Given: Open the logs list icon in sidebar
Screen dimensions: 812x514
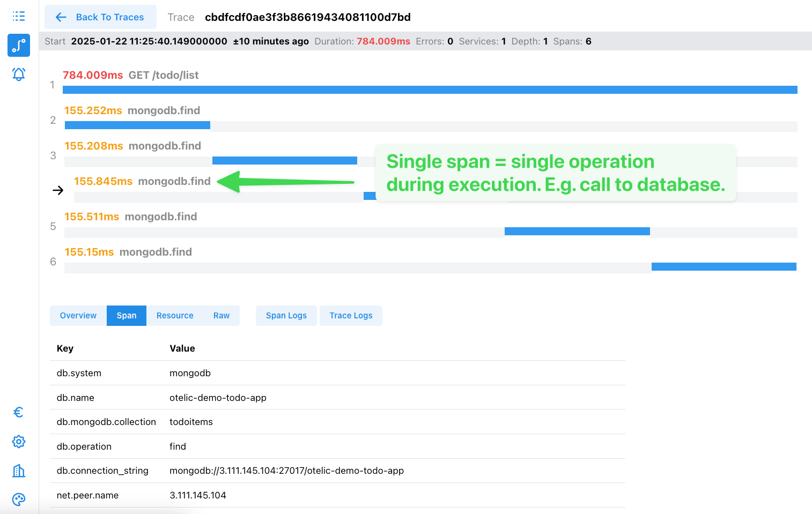Looking at the screenshot, I should (x=19, y=16).
